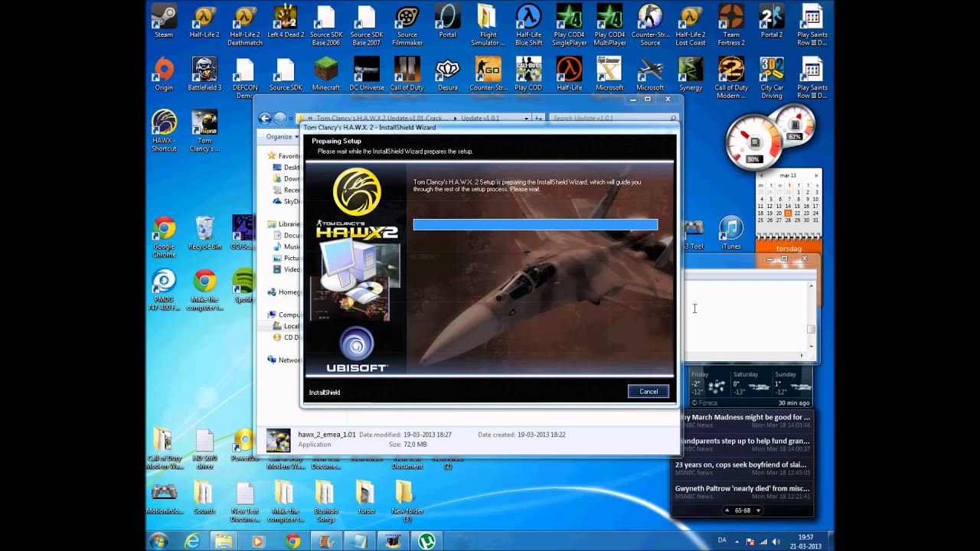Open the Sounds folder on desktop

(204, 497)
